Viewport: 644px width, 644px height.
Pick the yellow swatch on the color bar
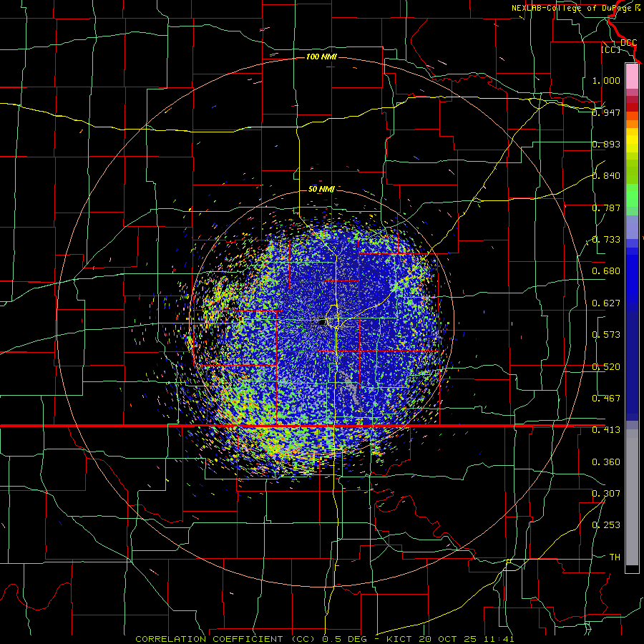pyautogui.click(x=632, y=140)
